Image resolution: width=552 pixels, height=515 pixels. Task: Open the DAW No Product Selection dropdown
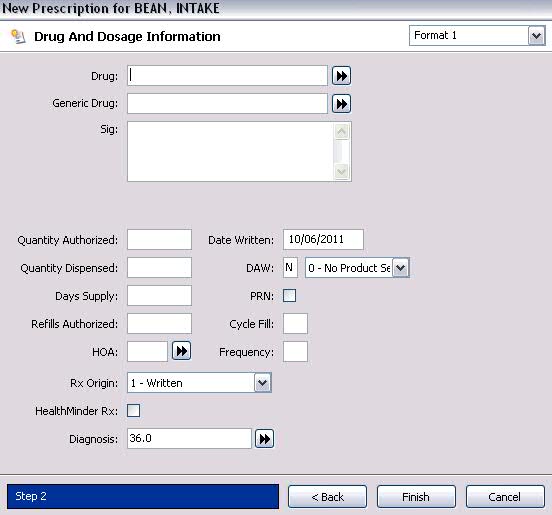tap(401, 268)
